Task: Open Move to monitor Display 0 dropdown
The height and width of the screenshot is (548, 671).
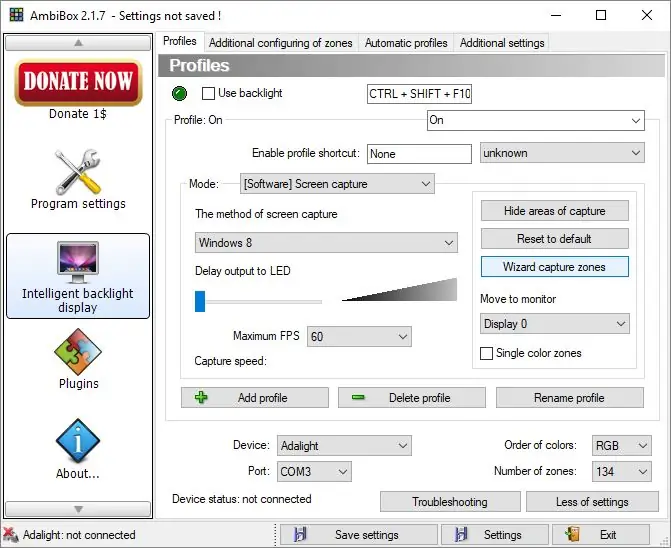Action: tap(555, 324)
